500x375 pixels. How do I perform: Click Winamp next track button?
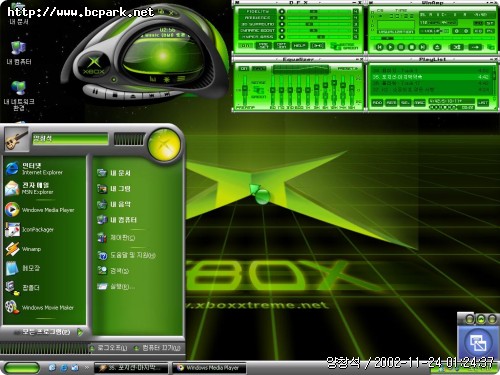(422, 47)
